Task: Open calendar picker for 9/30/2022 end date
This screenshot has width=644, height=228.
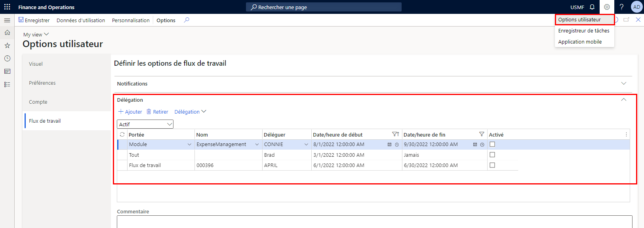Action: tap(475, 144)
